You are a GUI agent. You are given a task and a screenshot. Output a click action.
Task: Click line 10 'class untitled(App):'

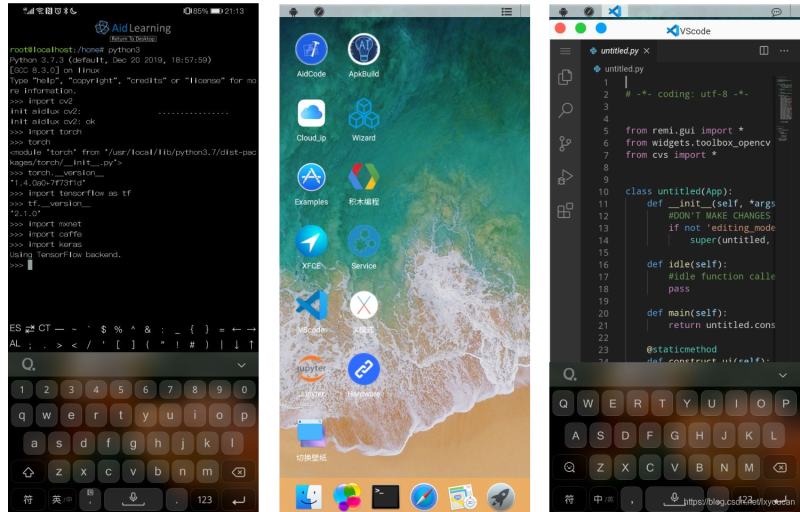679,191
